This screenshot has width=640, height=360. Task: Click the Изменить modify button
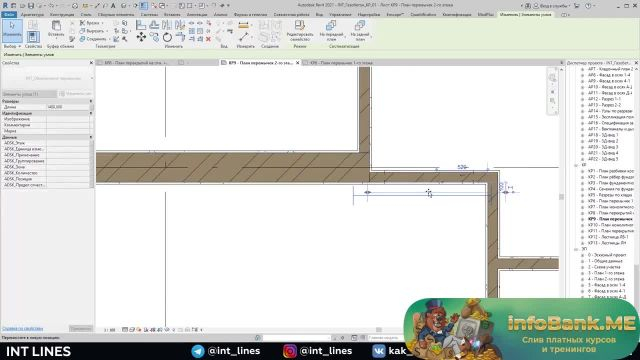(12, 30)
